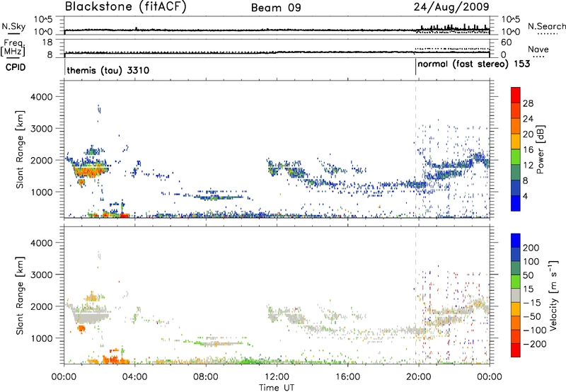Click the 04:00 time tick label
Screen dimensions: 566x392
pyautogui.click(x=134, y=377)
